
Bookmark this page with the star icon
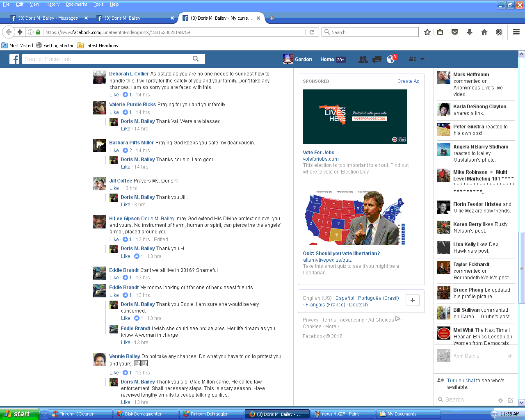pyautogui.click(x=427, y=32)
